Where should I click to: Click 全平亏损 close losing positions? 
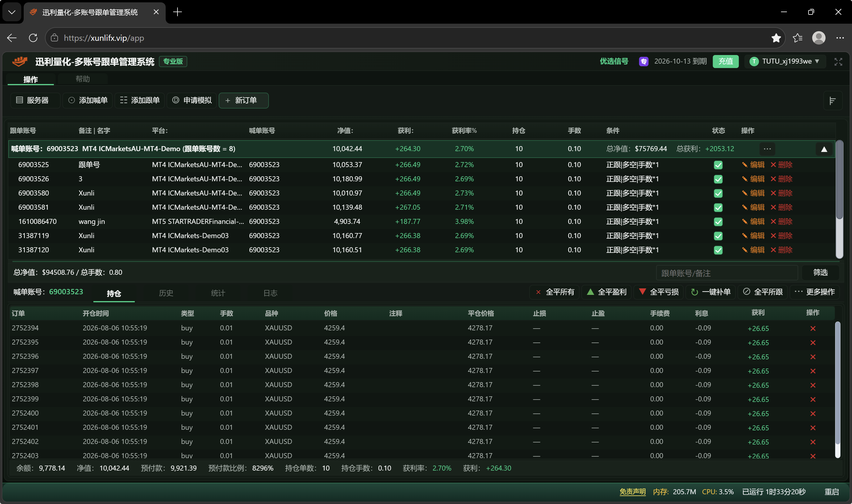pos(659,292)
